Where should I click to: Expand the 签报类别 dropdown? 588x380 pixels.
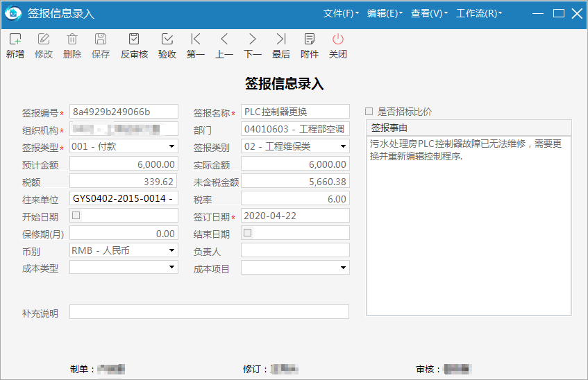[343, 146]
